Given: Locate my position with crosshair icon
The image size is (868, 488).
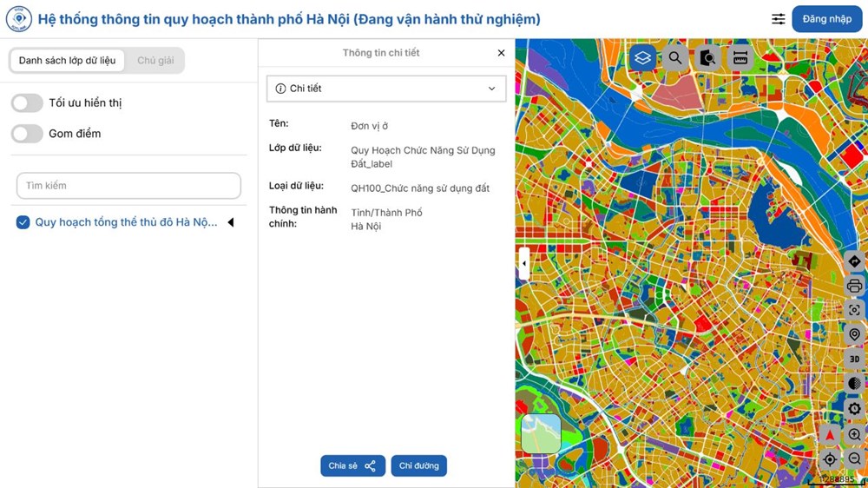Looking at the screenshot, I should (830, 458).
